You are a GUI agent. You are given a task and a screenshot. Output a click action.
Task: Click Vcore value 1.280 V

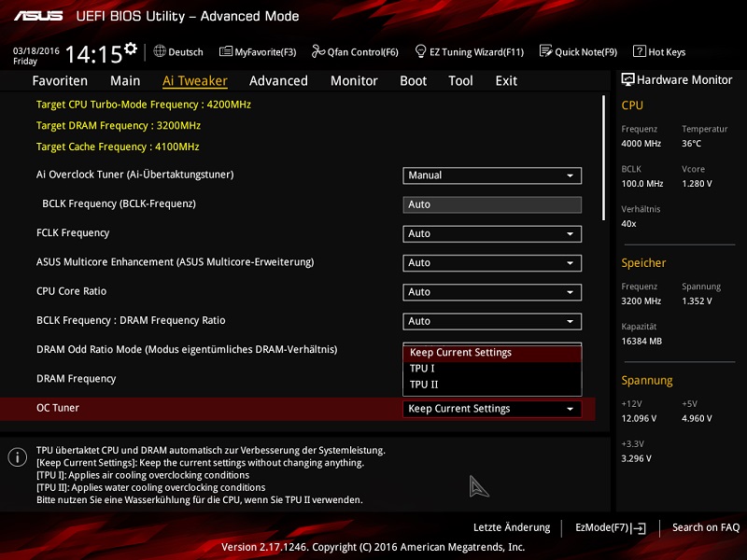(697, 184)
